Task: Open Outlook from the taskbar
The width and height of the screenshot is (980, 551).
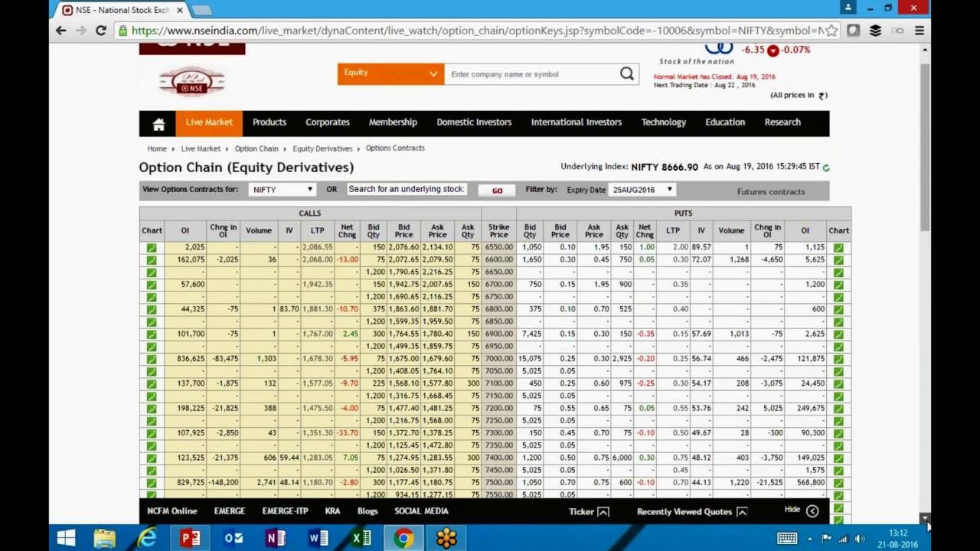Action: pyautogui.click(x=233, y=538)
